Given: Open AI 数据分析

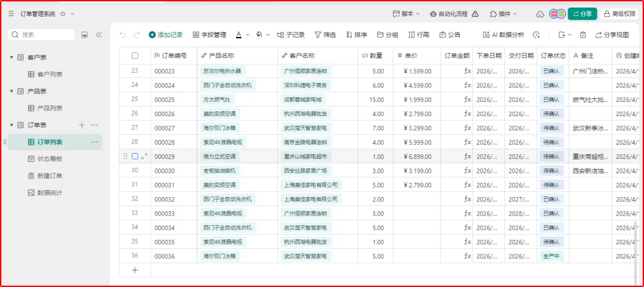Looking at the screenshot, I should pos(503,35).
